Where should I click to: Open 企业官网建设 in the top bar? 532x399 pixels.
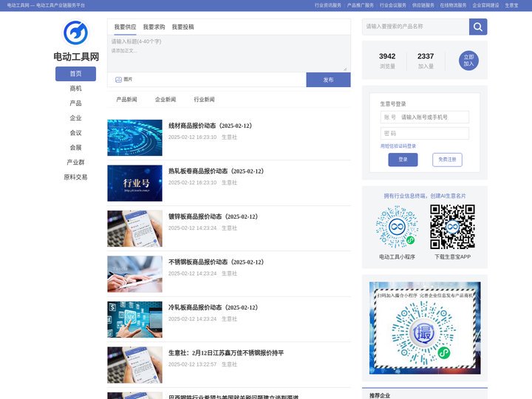486,5
